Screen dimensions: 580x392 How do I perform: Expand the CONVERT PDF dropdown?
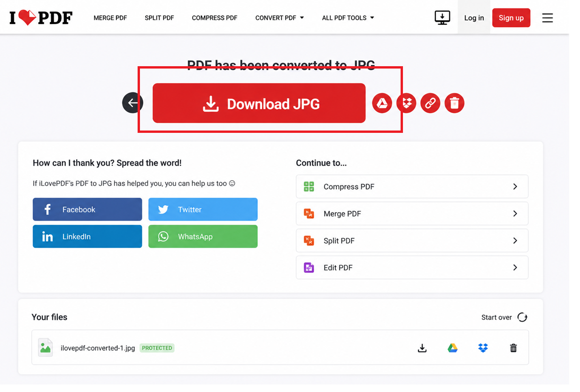point(279,18)
